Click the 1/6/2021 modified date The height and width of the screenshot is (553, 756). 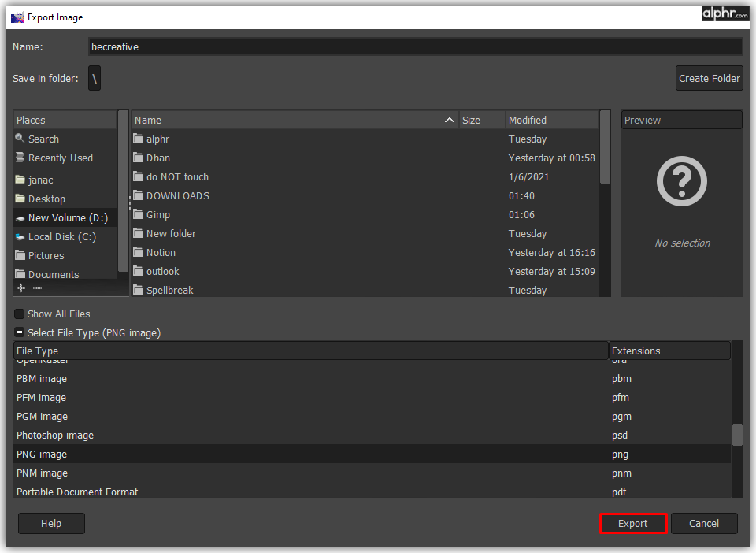(x=529, y=177)
